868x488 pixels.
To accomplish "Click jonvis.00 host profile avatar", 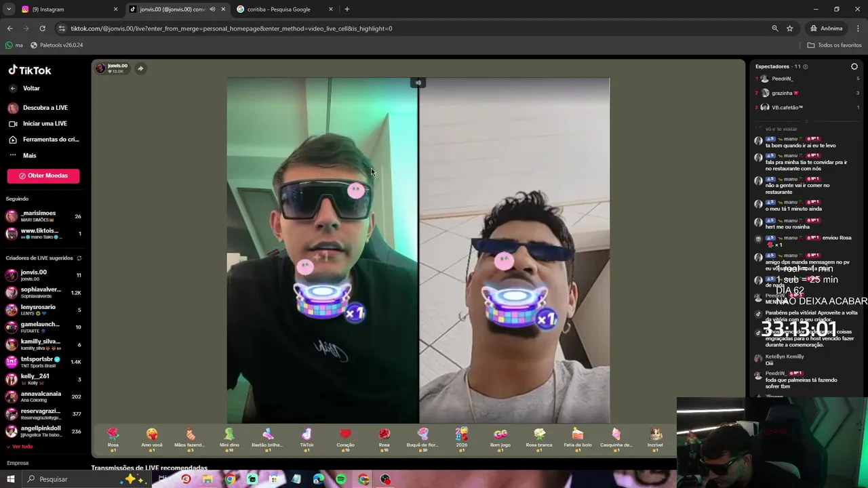I will point(100,68).
